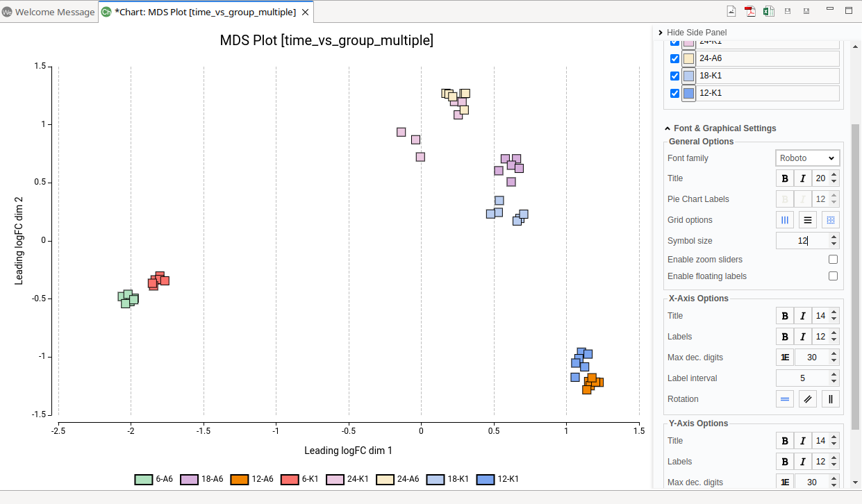This screenshot has height=504, width=862.
Task: Switch to the Welcome Message tab
Action: [x=49, y=12]
